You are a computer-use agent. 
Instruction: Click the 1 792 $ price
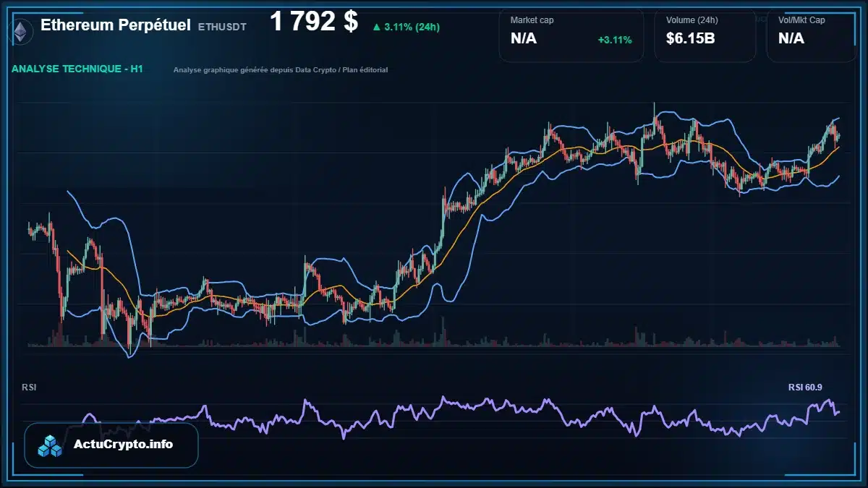point(314,22)
